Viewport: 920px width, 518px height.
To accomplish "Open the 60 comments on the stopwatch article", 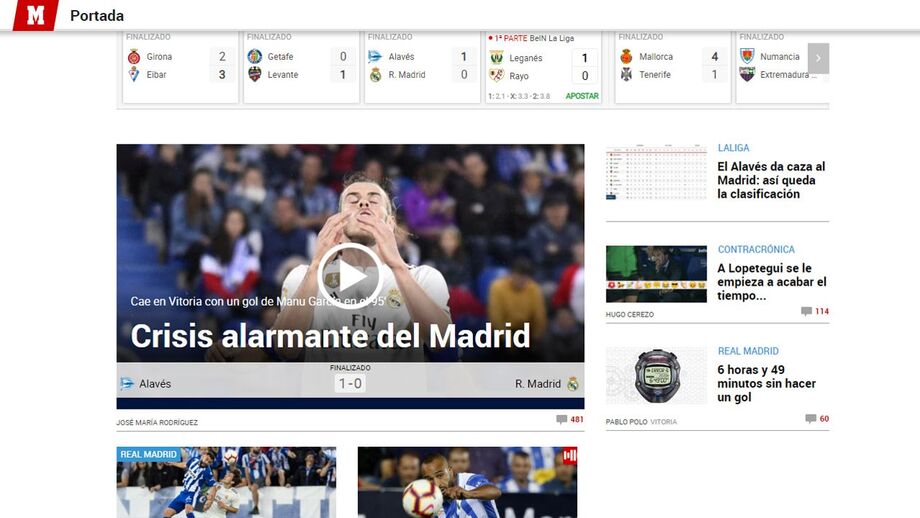I will [x=817, y=419].
